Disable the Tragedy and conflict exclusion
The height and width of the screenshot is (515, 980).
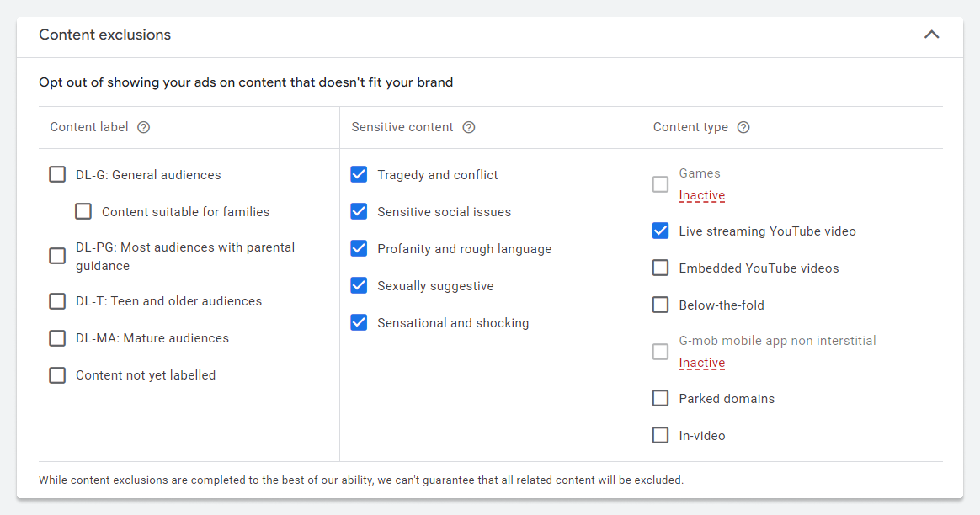click(358, 174)
